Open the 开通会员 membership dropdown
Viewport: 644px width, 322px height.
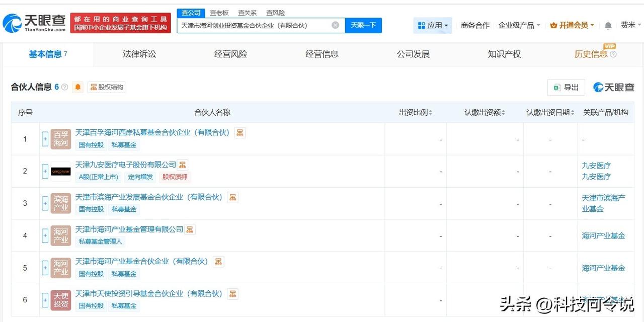[572, 25]
